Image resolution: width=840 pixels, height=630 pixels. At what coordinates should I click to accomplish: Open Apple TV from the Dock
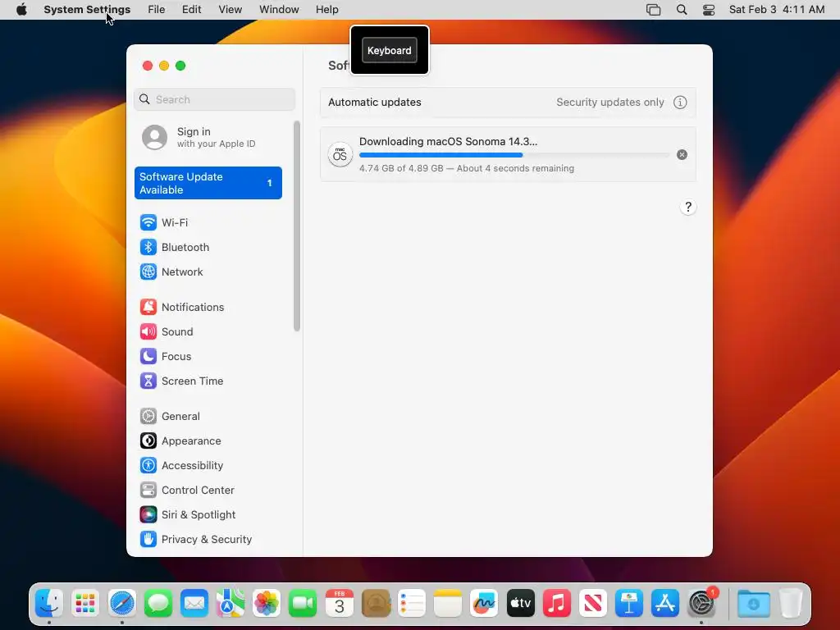521,603
